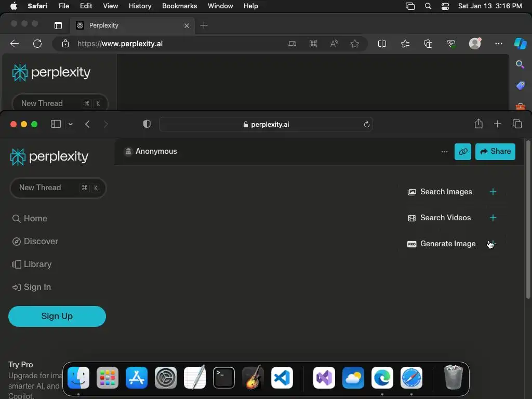Click the Share button in Perplexity
532x399 pixels.
(x=495, y=151)
